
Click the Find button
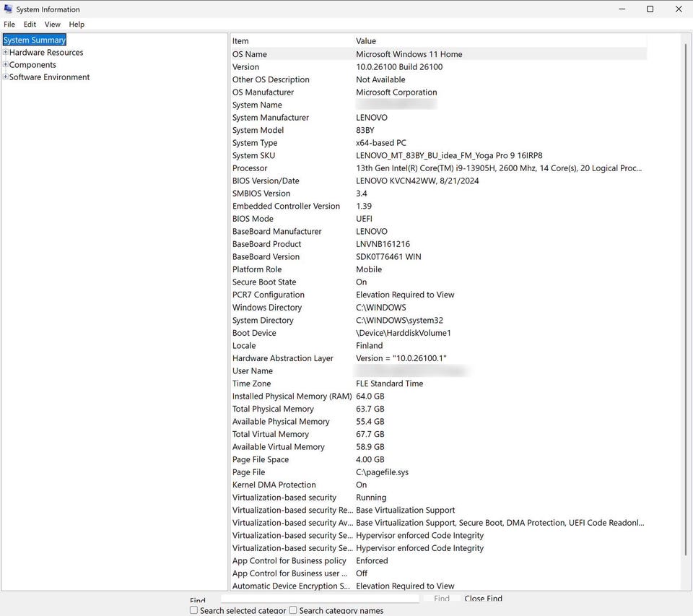coord(442,599)
